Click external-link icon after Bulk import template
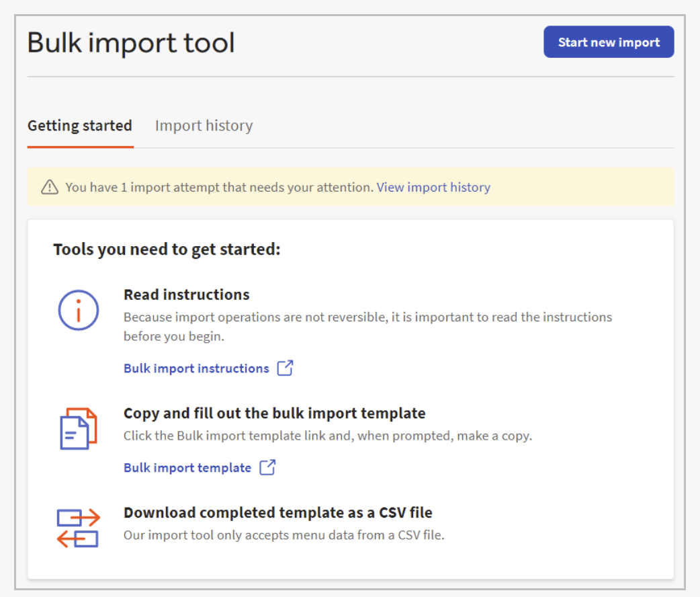The width and height of the screenshot is (700, 597). click(x=267, y=468)
